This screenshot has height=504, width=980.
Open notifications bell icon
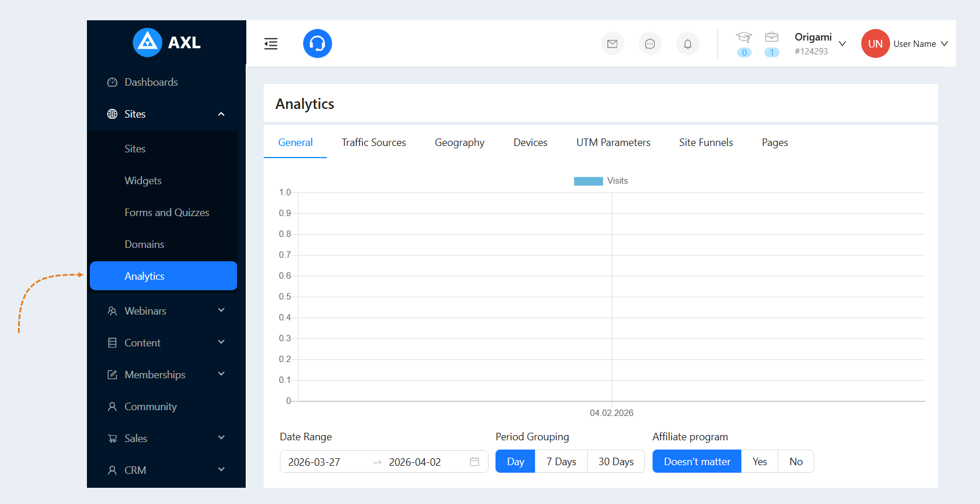click(x=687, y=43)
